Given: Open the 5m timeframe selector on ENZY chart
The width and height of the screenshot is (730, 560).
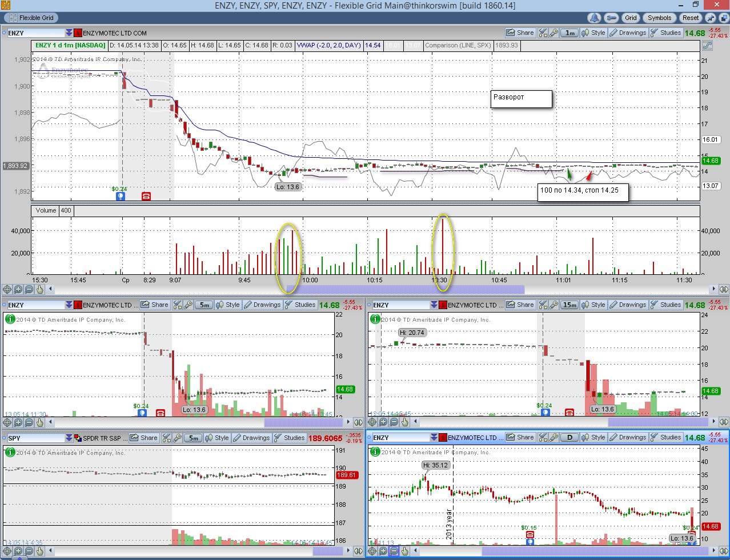Looking at the screenshot, I should tap(204, 305).
